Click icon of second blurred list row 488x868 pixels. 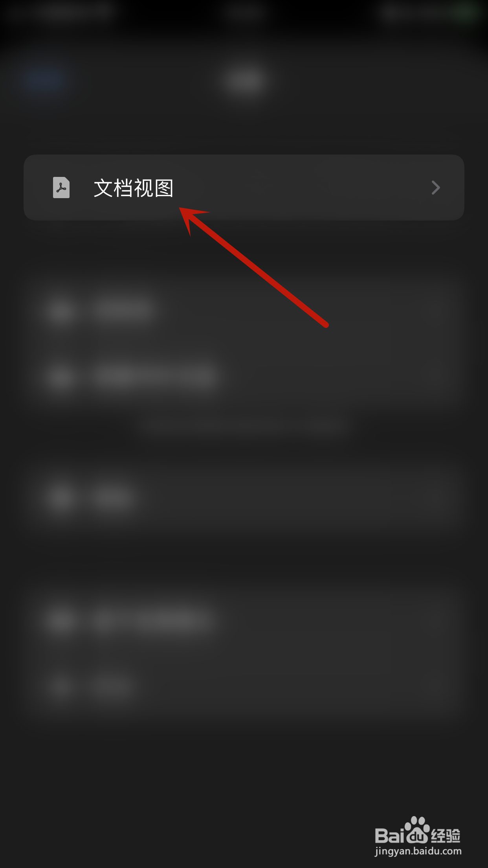(61, 377)
